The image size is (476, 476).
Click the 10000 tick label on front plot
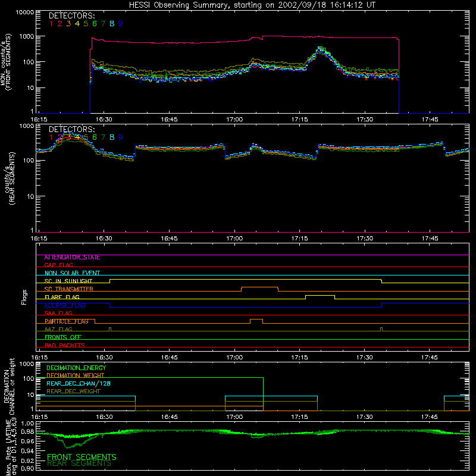[x=25, y=12]
